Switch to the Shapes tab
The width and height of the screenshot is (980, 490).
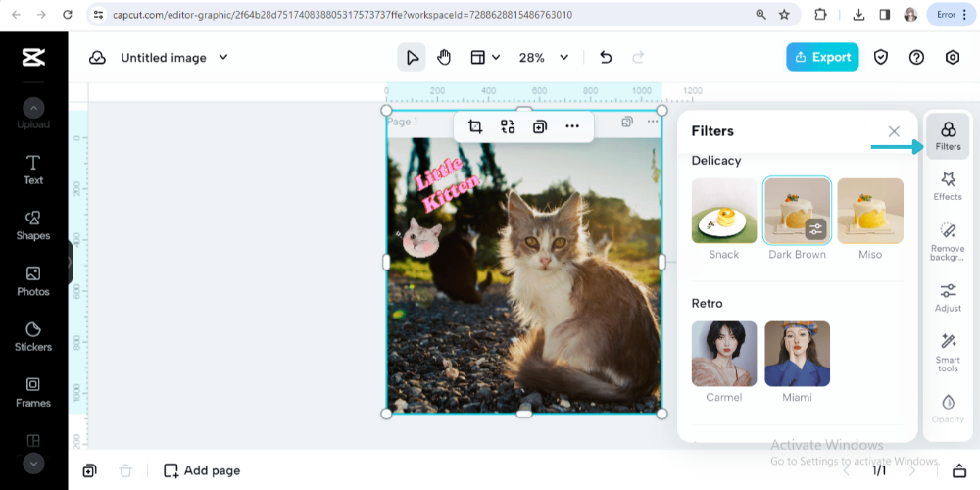(x=33, y=224)
